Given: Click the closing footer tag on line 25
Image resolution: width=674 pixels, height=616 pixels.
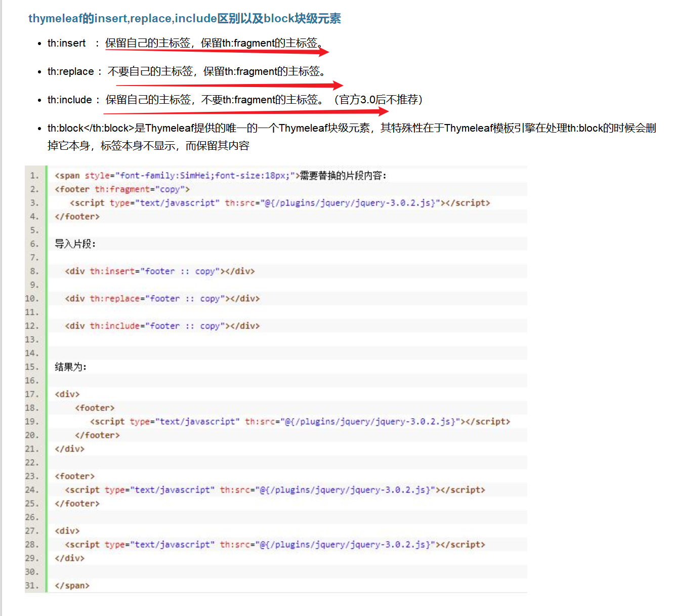Looking at the screenshot, I should pos(77,504).
